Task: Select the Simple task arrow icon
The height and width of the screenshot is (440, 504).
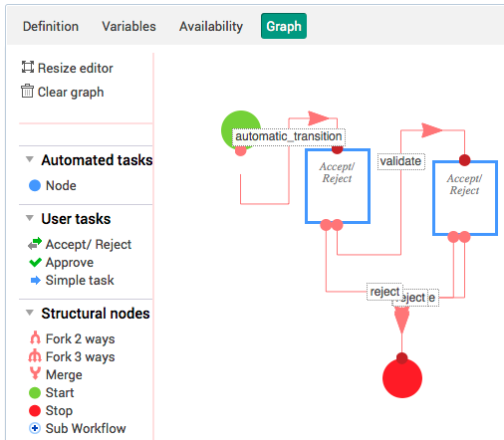Action: tap(36, 281)
